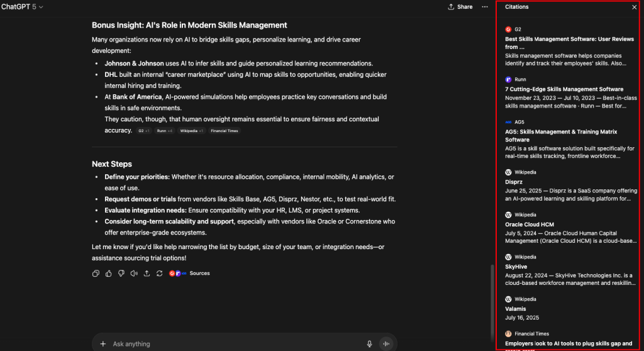Click the Sources button below the response
Screen dimensions: 644x351
199,274
